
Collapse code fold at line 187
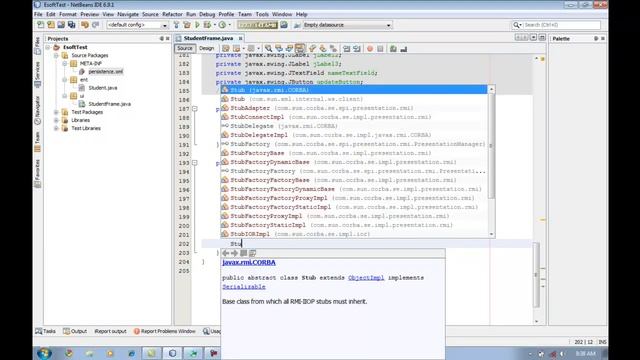(x=195, y=109)
